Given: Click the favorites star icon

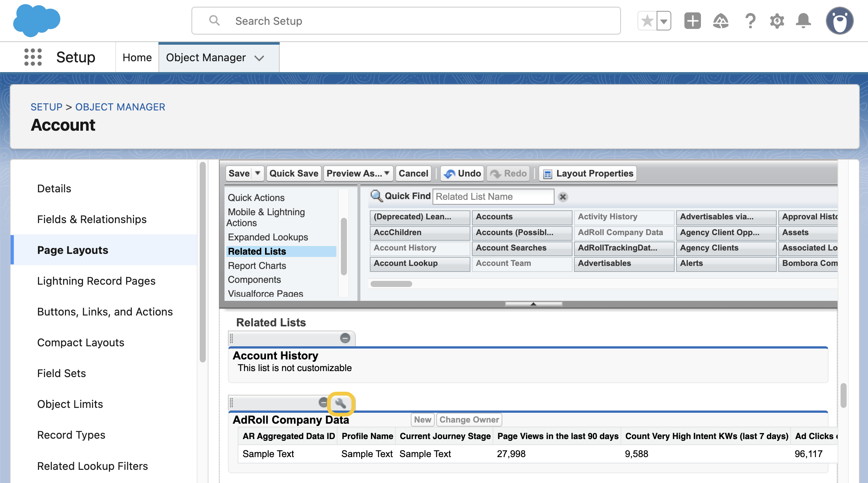Looking at the screenshot, I should (x=647, y=21).
